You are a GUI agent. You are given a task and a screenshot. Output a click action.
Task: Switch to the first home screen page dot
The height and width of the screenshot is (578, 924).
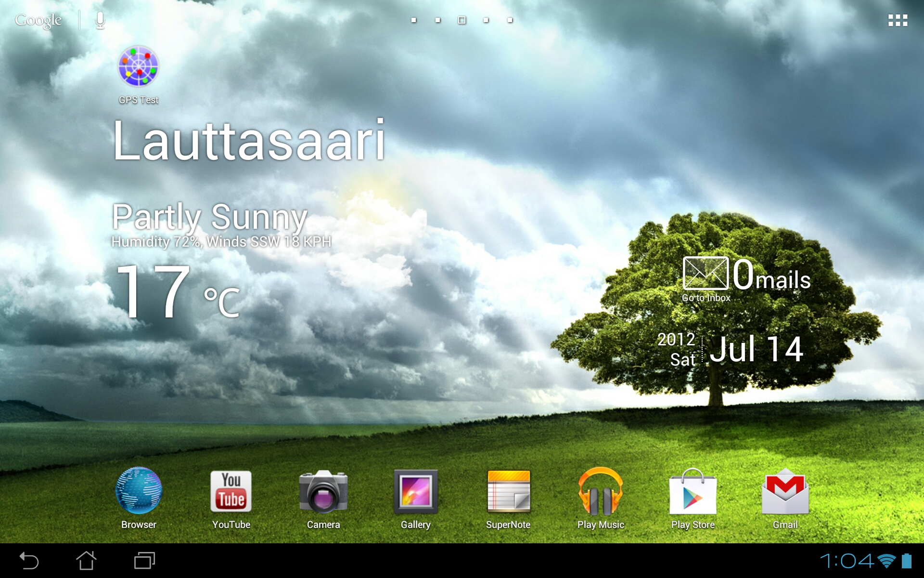(414, 20)
